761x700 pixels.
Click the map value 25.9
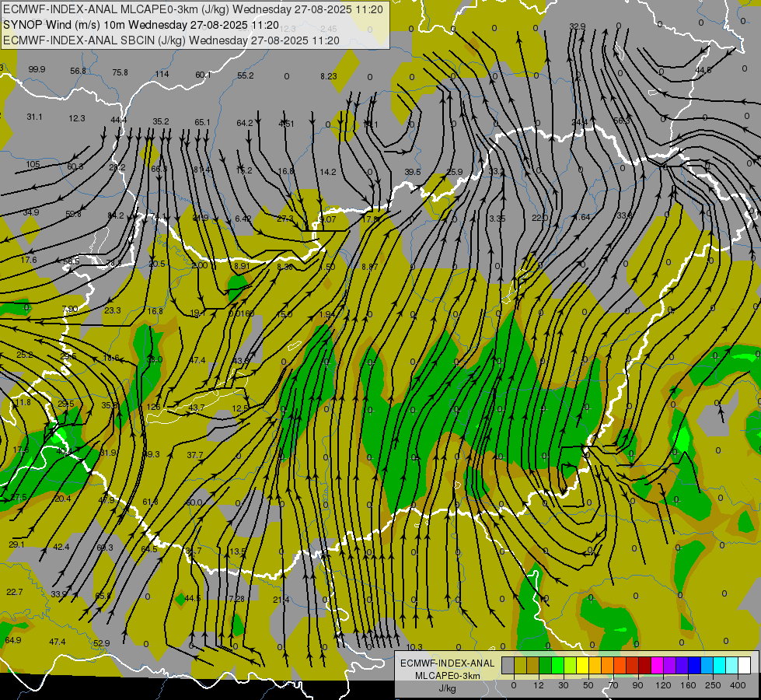click(454, 172)
